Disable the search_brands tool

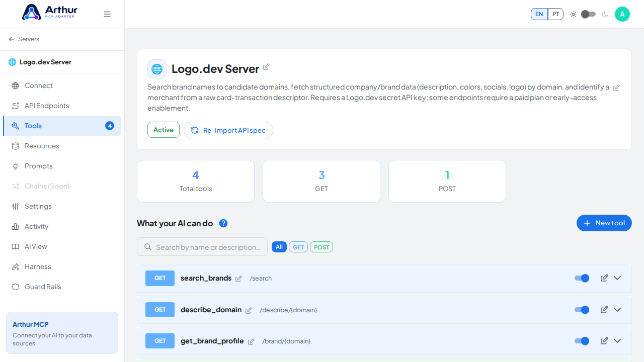[582, 278]
